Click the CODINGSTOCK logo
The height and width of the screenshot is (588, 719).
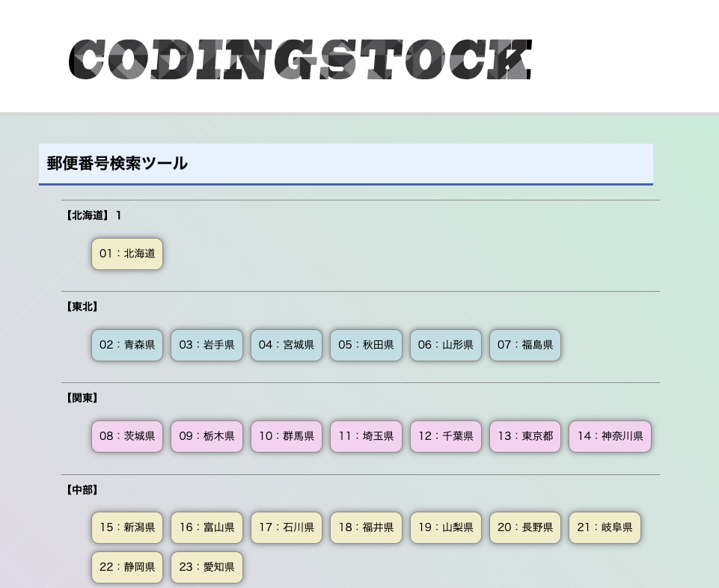click(300, 60)
